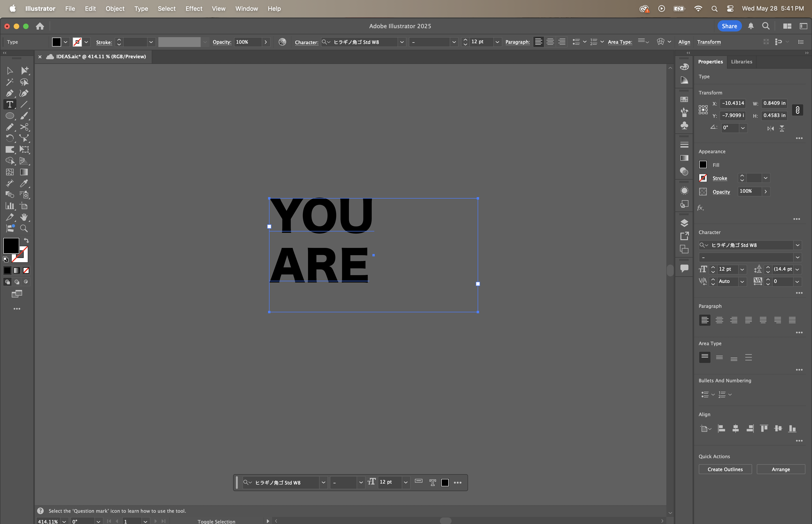Screen dimensions: 812x524
Task: Click the Arrange button in Quick Actions
Action: click(x=780, y=469)
